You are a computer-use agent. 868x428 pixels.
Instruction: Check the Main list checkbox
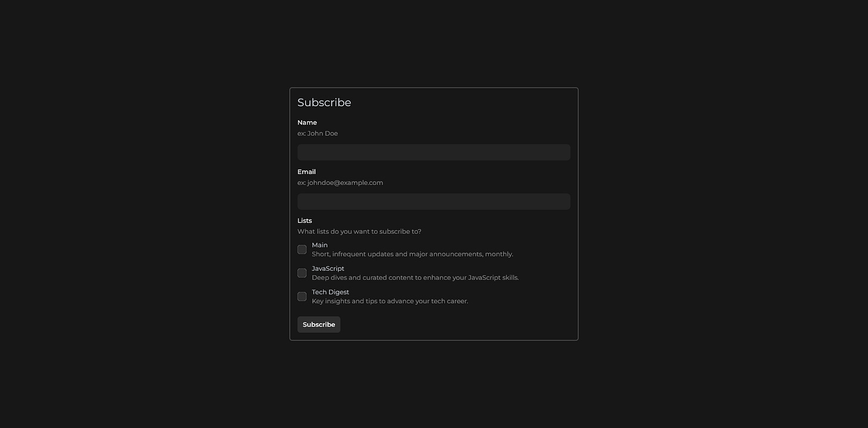pos(302,249)
